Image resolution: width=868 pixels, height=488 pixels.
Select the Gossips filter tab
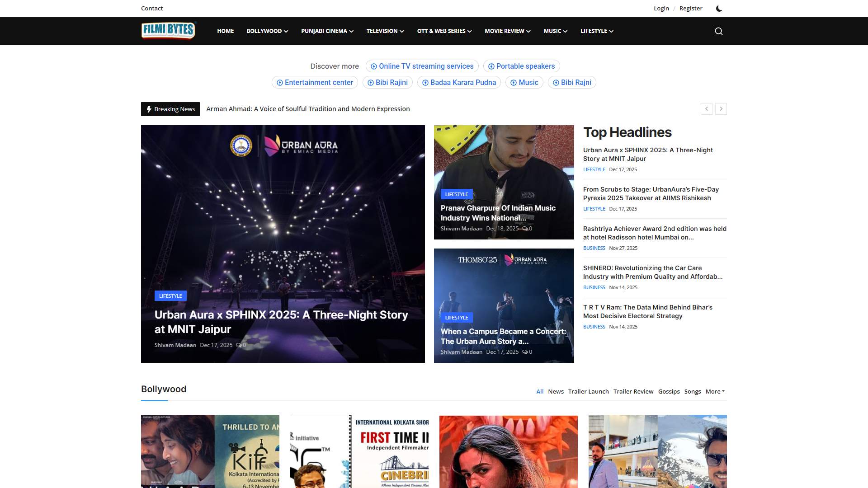[x=669, y=391]
